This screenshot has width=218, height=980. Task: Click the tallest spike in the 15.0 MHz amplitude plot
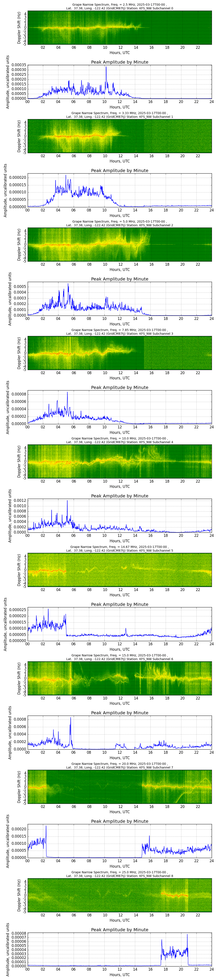click(70, 718)
